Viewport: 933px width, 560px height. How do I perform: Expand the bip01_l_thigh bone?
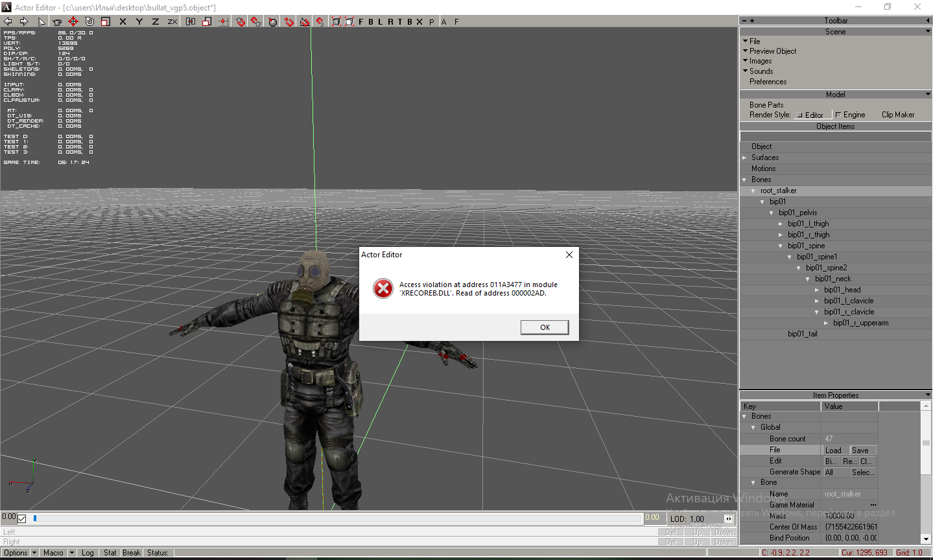point(781,224)
